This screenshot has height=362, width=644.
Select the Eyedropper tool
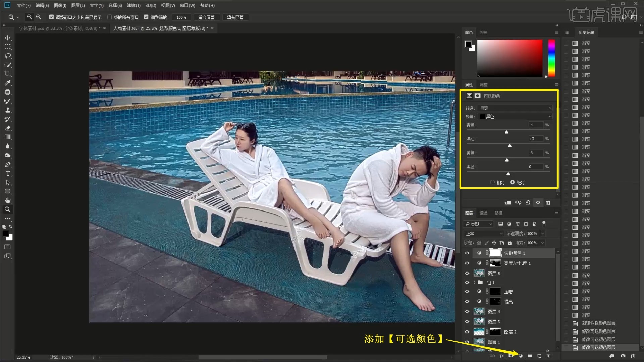(7, 83)
